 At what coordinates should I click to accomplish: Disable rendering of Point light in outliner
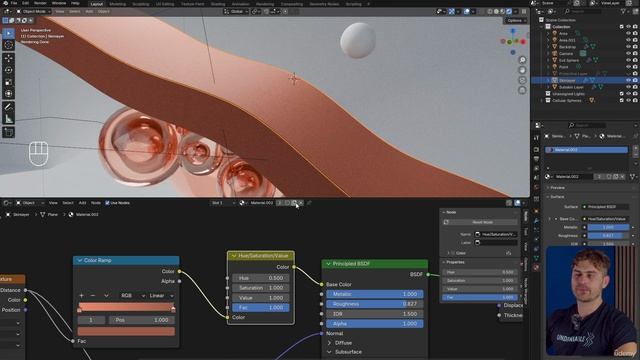pos(635,67)
